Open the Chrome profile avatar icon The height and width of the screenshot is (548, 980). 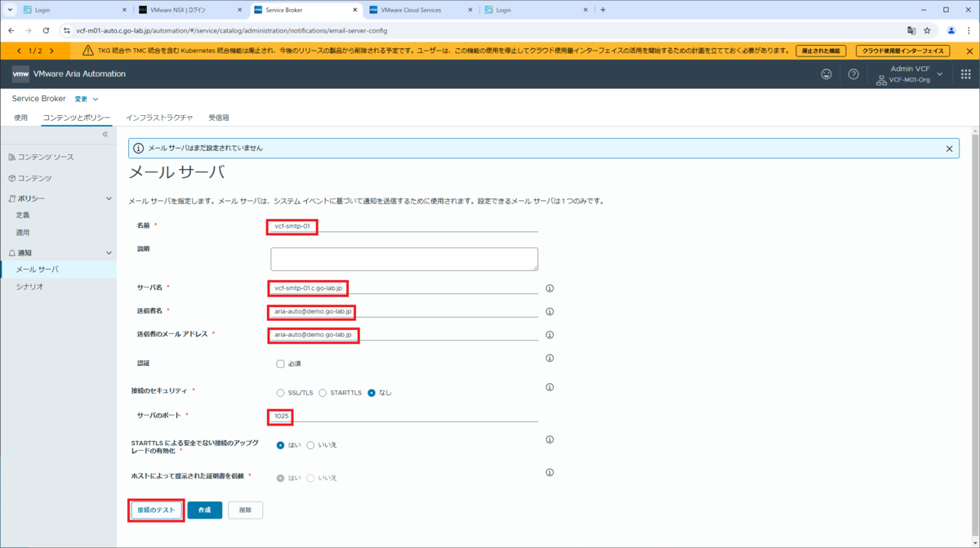[951, 31]
